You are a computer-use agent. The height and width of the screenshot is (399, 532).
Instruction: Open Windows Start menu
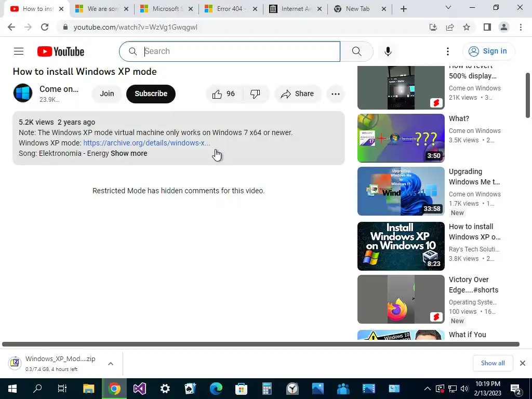point(12,389)
